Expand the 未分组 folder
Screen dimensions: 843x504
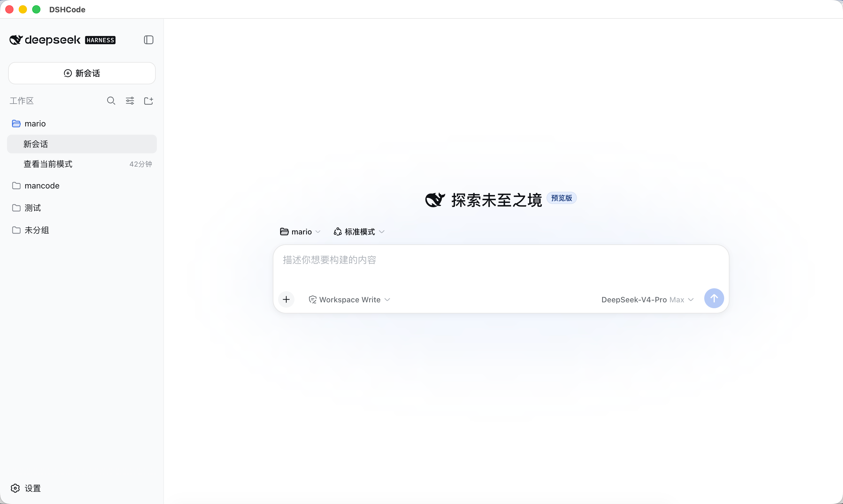tap(82, 230)
